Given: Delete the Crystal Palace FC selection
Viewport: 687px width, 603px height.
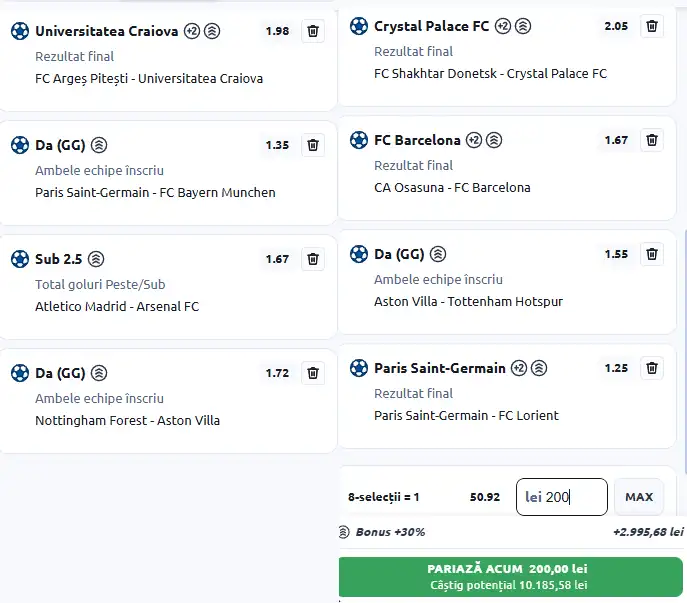Looking at the screenshot, I should tap(652, 26).
